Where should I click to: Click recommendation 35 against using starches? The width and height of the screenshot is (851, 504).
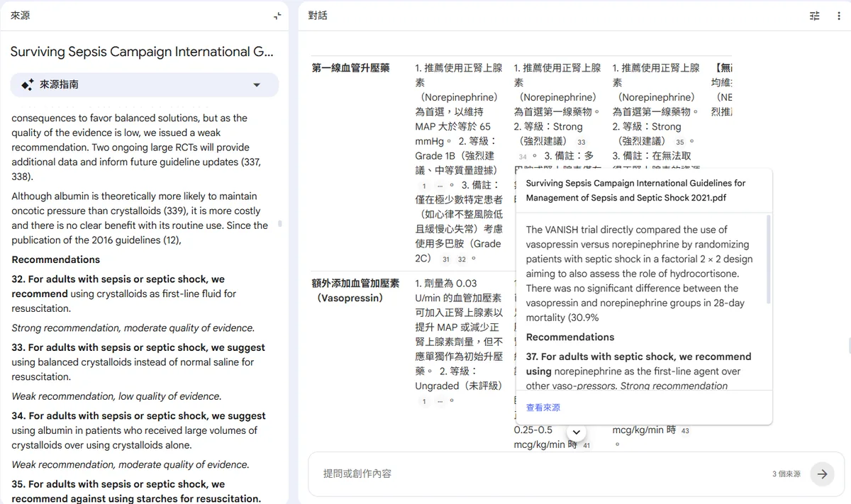pyautogui.click(x=136, y=491)
